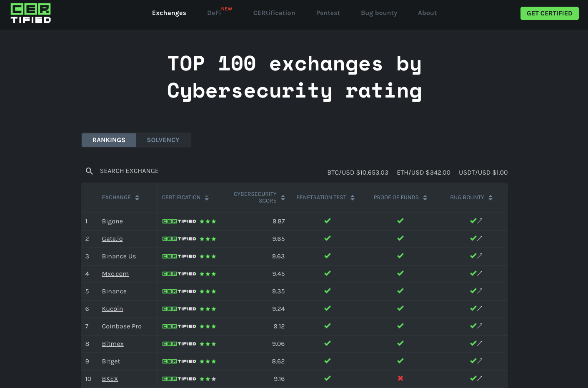Switch to the Solvency tab
The image size is (588, 388).
coord(163,140)
